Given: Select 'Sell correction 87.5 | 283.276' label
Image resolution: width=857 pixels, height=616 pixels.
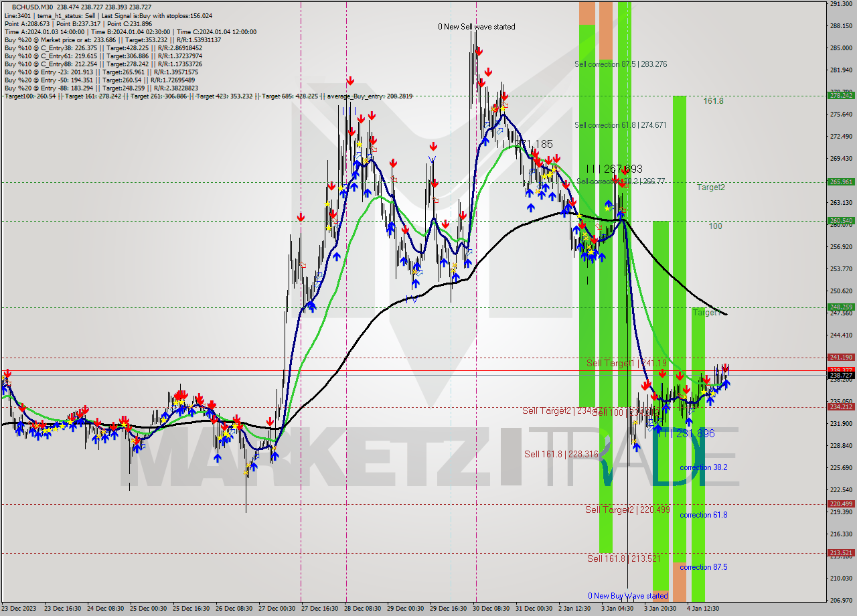Looking at the screenshot, I should pos(620,64).
